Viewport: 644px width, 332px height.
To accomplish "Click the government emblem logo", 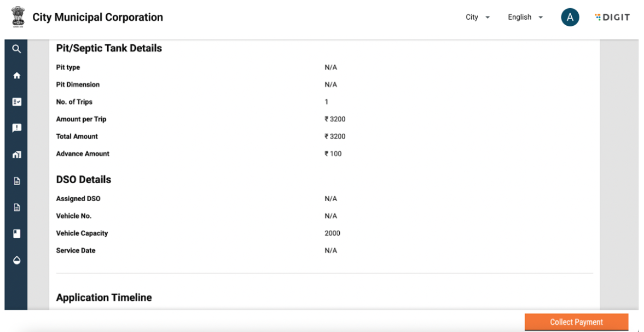I will pyautogui.click(x=18, y=17).
